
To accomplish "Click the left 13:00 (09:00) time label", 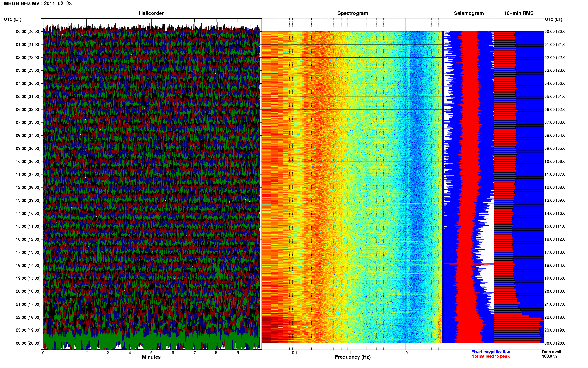I will point(28,200).
